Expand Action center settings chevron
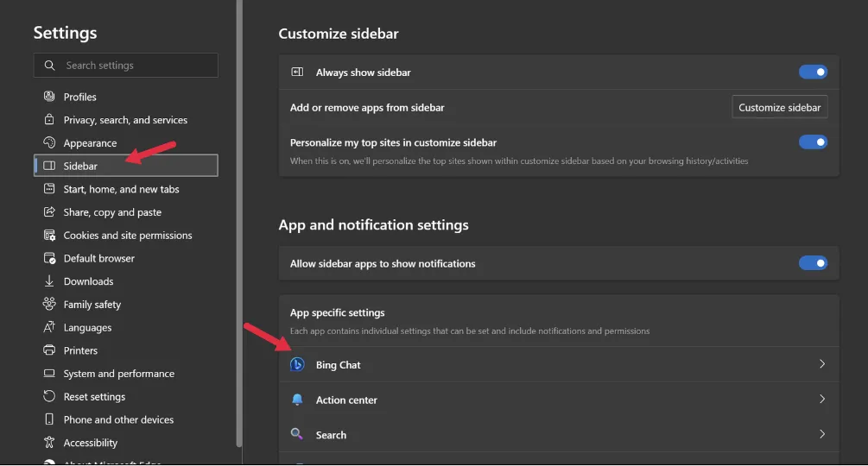Screen dimensions: 868x466 click(822, 399)
